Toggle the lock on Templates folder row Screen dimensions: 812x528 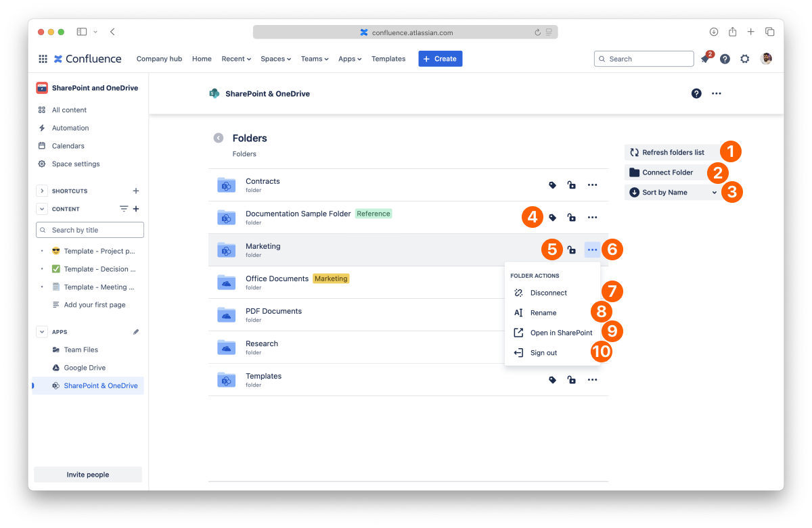click(x=572, y=380)
